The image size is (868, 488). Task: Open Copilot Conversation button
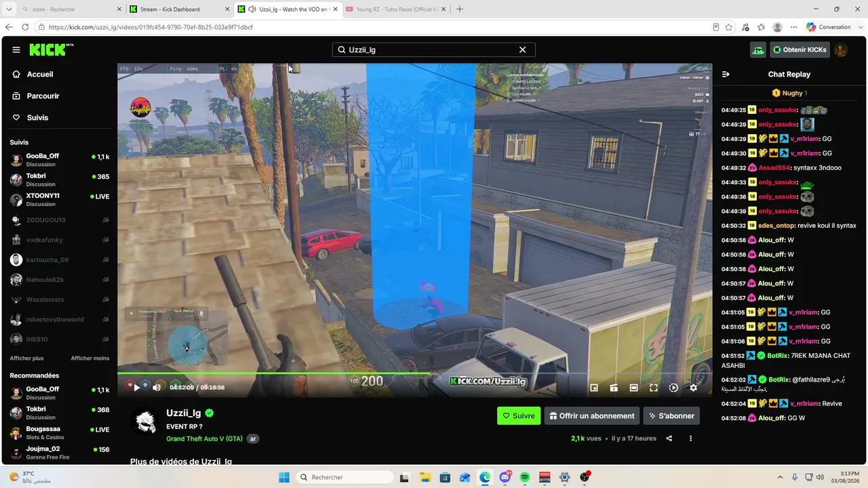(x=829, y=27)
